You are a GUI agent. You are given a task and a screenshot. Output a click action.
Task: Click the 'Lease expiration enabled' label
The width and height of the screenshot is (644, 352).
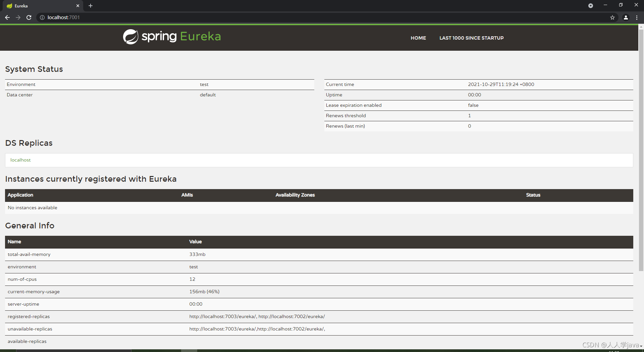[x=354, y=105]
